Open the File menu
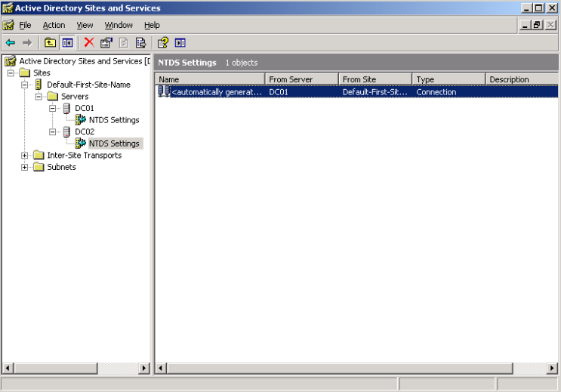The width and height of the screenshot is (561, 392). pos(25,25)
